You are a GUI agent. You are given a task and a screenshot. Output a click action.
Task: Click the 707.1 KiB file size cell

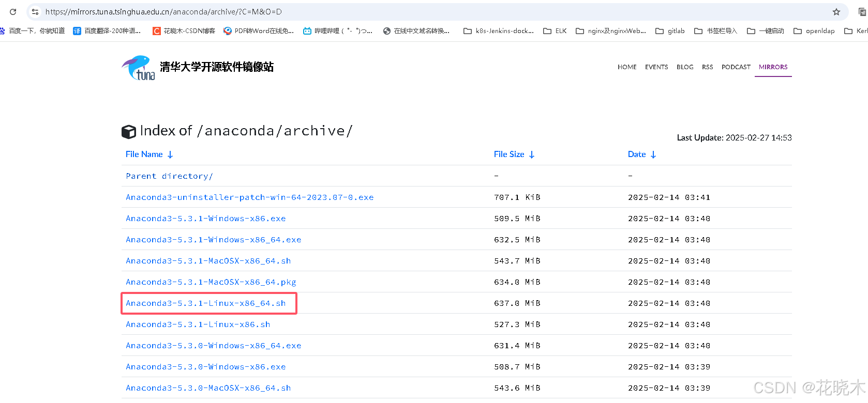click(517, 197)
